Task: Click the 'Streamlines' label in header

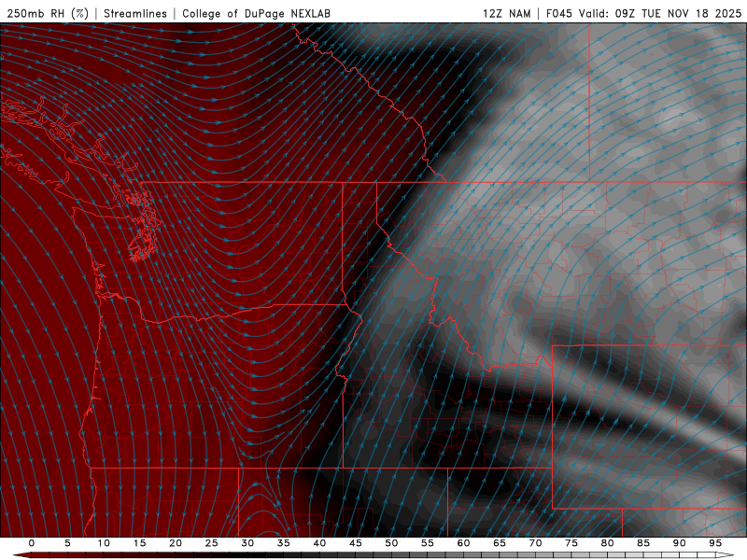Action: [135, 13]
